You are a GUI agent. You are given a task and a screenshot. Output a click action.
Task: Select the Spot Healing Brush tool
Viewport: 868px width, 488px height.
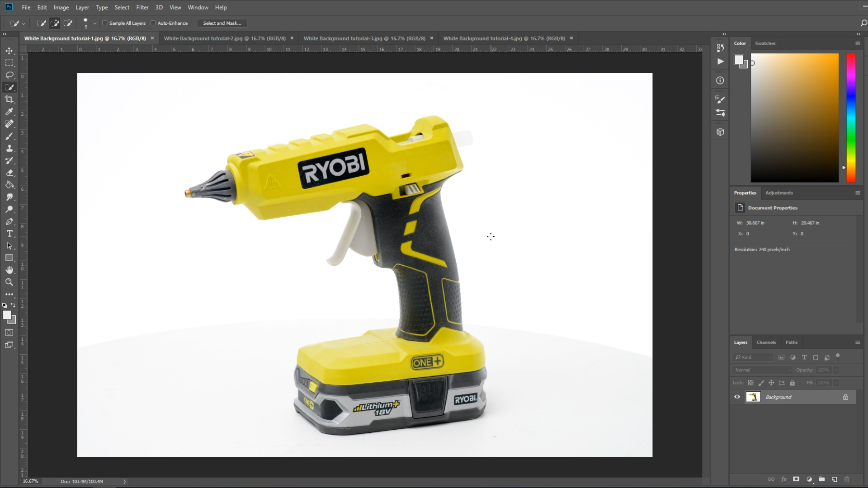click(9, 124)
